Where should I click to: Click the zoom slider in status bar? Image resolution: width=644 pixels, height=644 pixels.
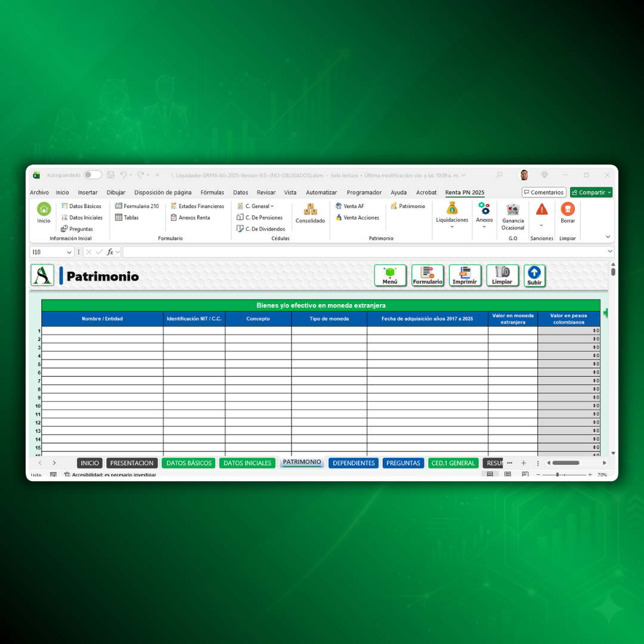(x=558, y=475)
